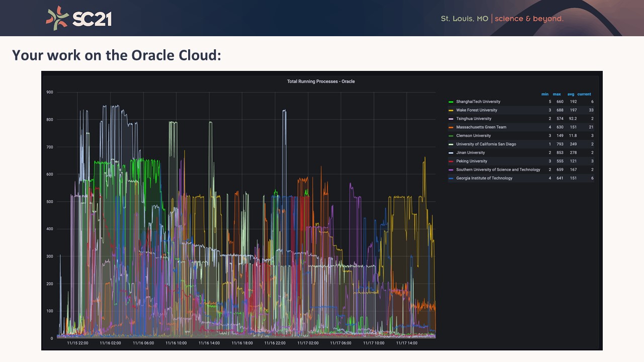Click the 11/16 14:00 time axis label

click(209, 343)
